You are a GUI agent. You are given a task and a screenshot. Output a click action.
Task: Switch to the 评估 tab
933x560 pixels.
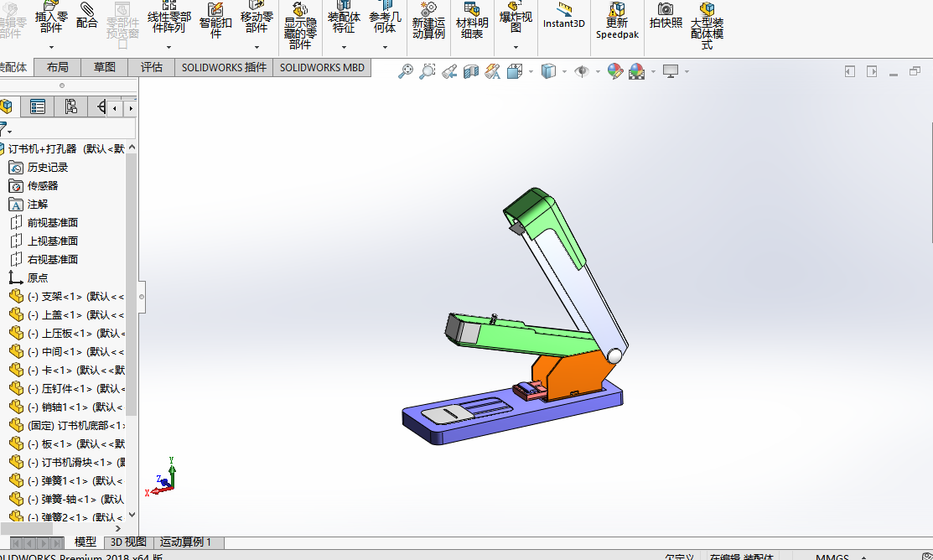[151, 67]
